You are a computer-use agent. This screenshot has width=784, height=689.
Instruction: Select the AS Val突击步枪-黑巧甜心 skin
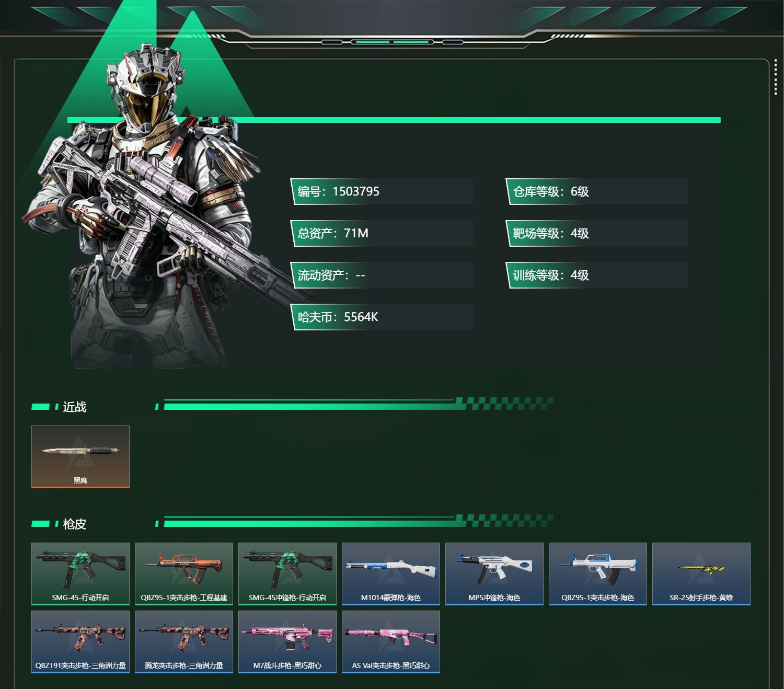coord(391,642)
